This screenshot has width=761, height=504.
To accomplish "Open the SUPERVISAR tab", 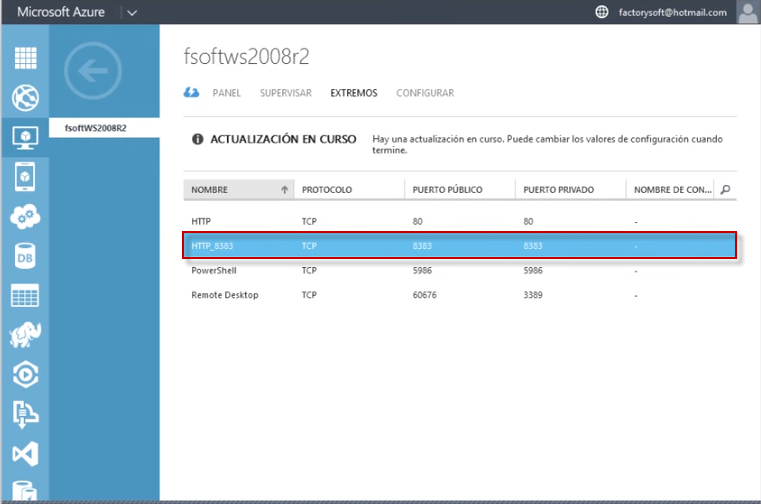I will coord(286,93).
